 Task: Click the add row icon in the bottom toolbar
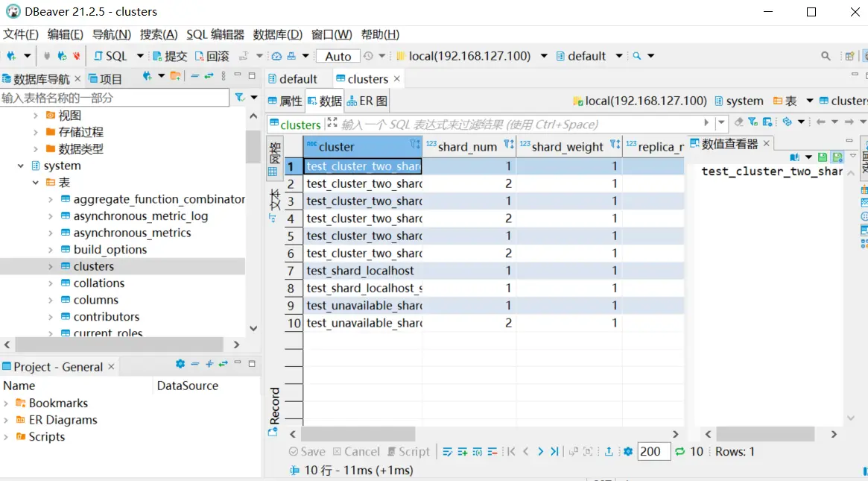click(463, 452)
